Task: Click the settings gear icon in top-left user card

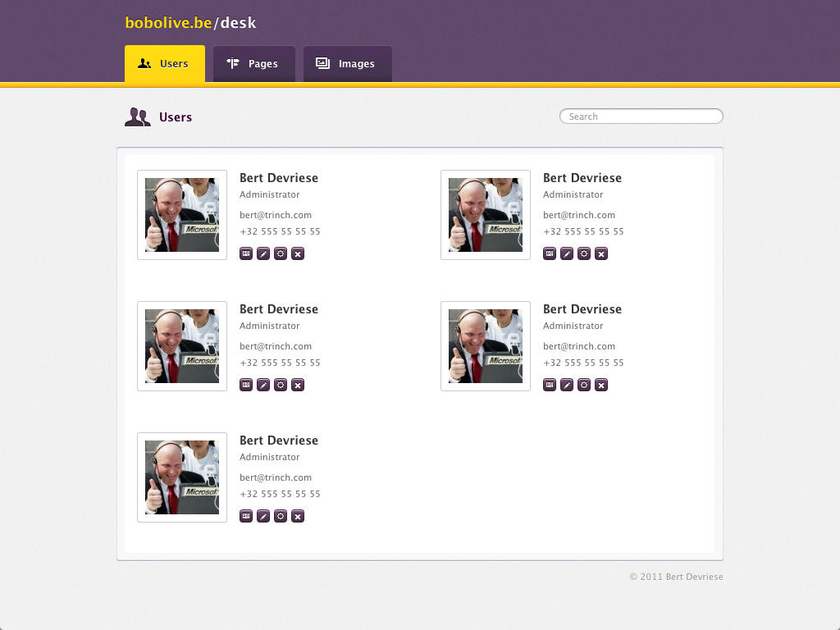Action: [281, 253]
